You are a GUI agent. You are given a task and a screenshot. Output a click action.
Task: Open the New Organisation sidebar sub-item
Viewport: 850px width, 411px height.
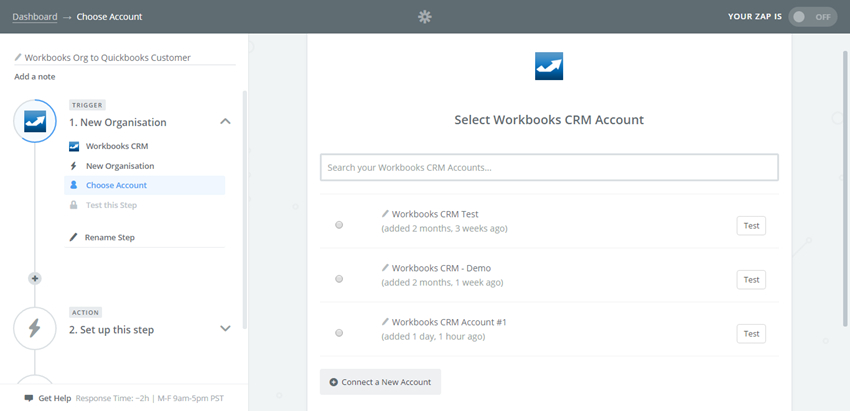click(120, 166)
